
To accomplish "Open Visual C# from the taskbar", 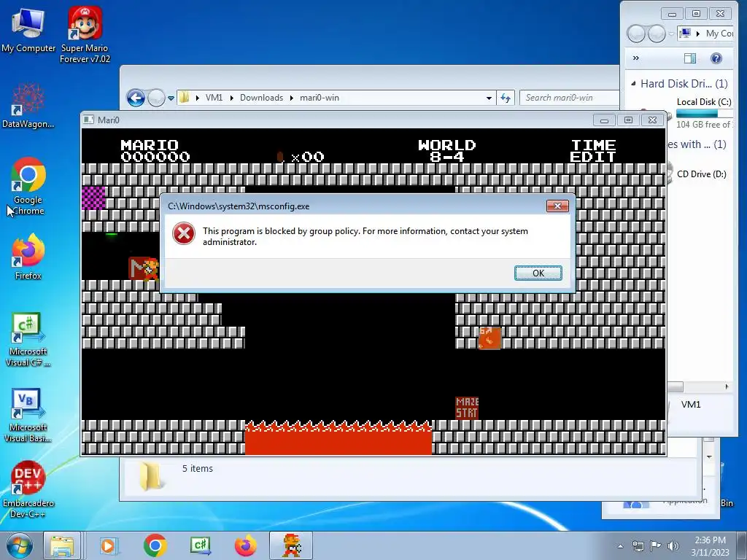I will click(x=200, y=545).
